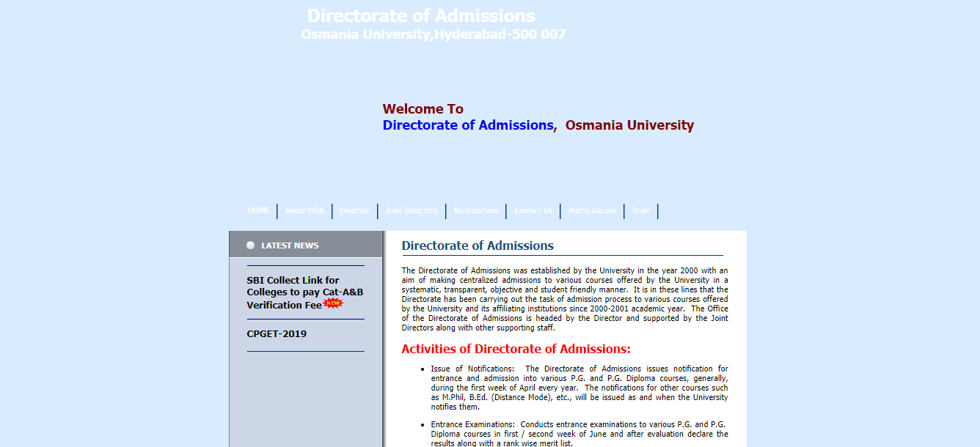Open the Contact Us page
Viewport: 980px width, 447px height.
point(533,210)
